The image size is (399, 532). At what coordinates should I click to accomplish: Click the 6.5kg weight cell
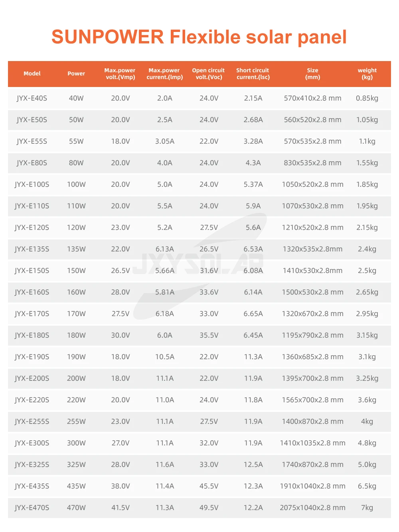pos(367,486)
